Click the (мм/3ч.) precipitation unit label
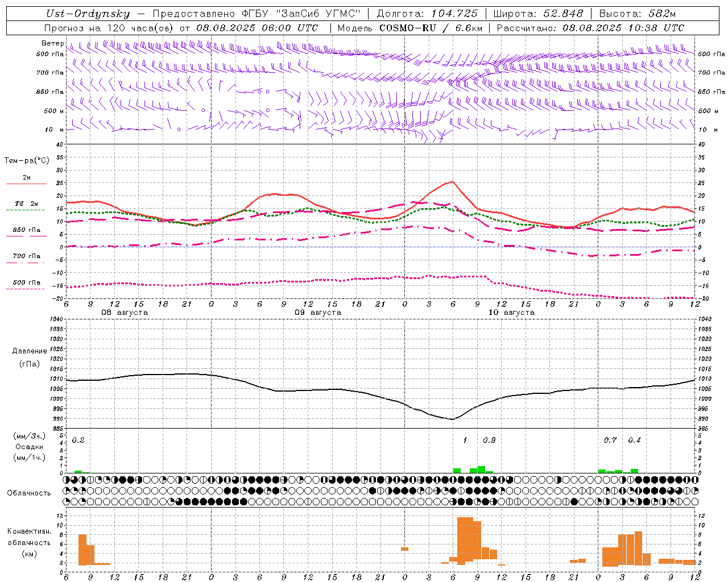 [30, 436]
